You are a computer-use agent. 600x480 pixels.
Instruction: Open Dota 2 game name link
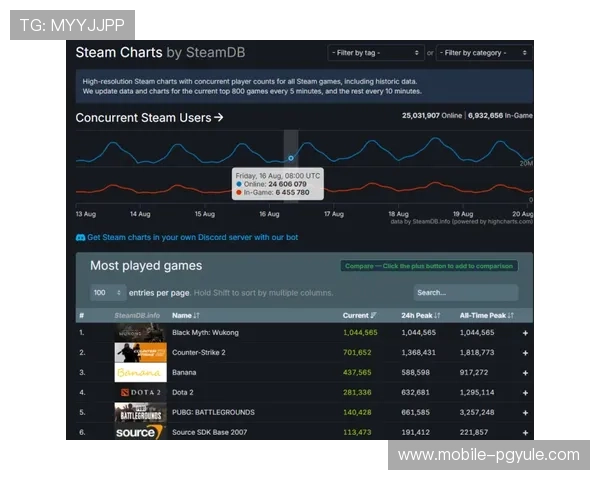(x=183, y=392)
